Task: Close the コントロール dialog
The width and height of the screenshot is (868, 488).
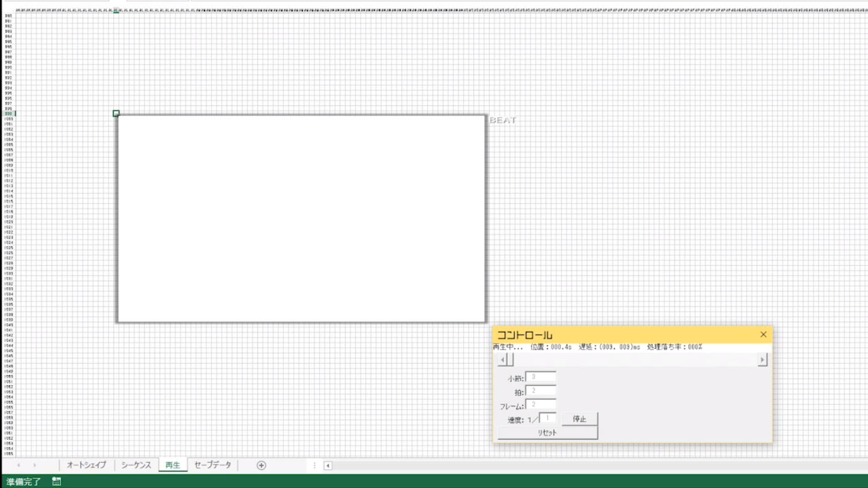Action: point(763,334)
